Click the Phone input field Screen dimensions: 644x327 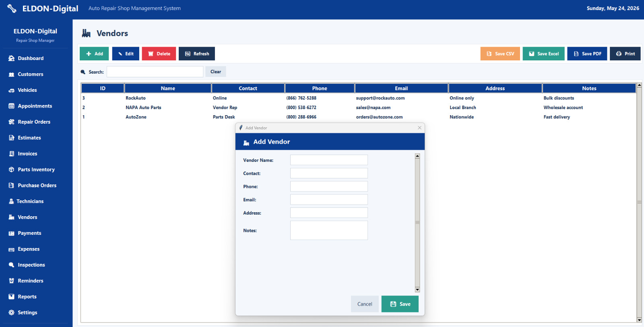tap(329, 186)
